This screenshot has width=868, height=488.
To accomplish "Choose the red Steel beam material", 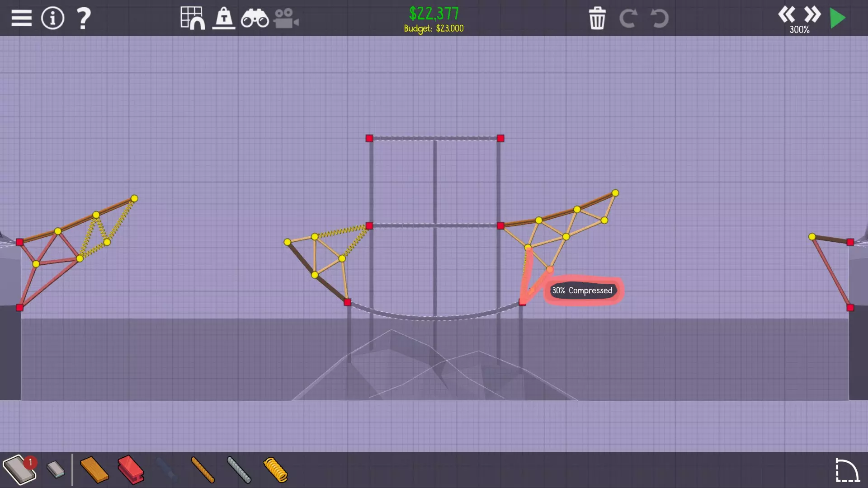I will pyautogui.click(x=131, y=470).
